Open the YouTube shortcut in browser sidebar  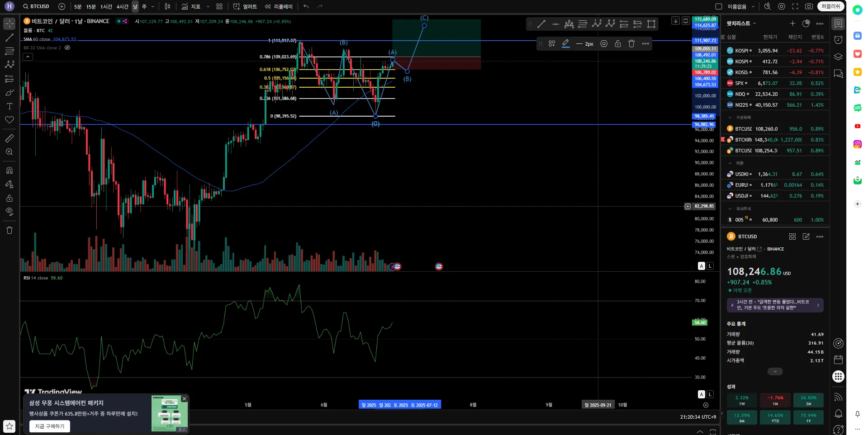(858, 126)
